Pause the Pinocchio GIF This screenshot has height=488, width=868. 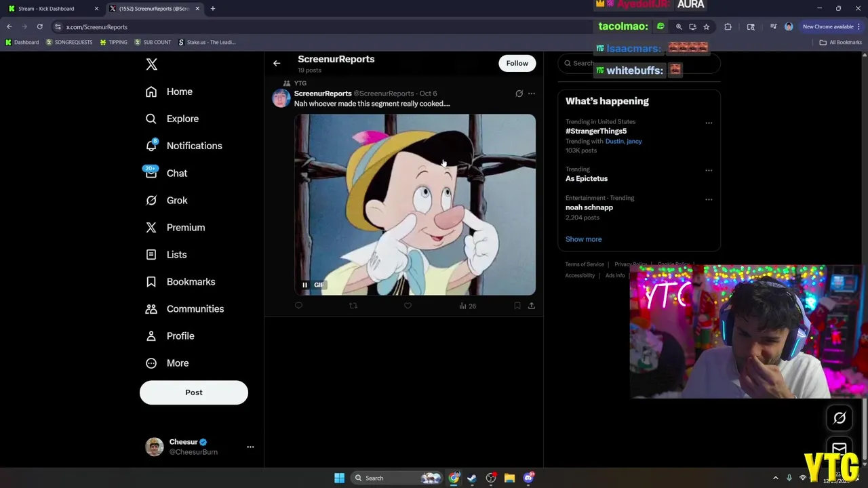[305, 285]
